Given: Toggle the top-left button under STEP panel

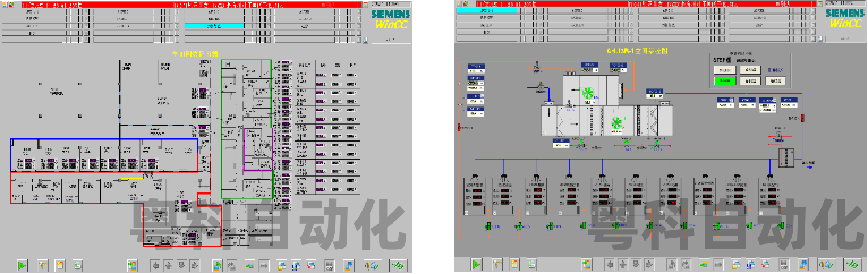Looking at the screenshot, I should pos(724,70).
